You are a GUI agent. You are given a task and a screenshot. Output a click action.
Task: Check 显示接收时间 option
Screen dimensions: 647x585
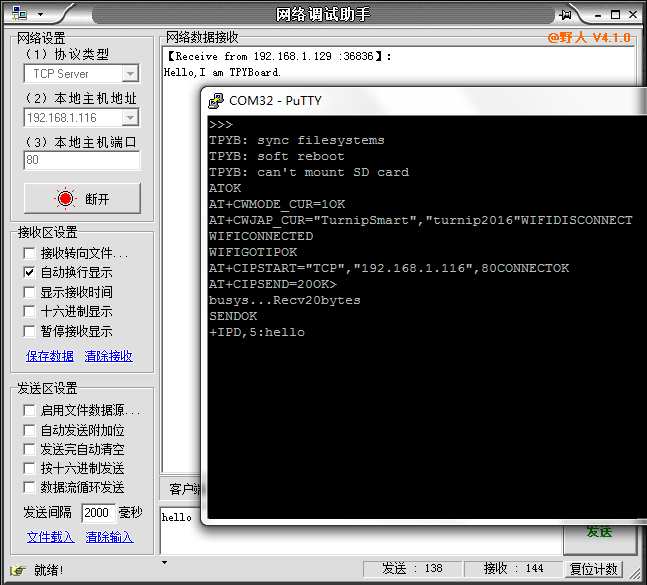click(x=30, y=292)
